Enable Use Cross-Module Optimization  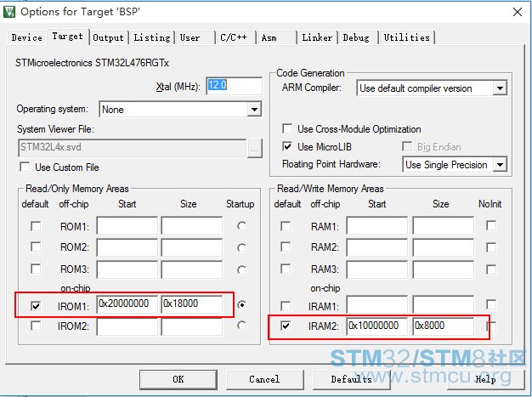287,128
